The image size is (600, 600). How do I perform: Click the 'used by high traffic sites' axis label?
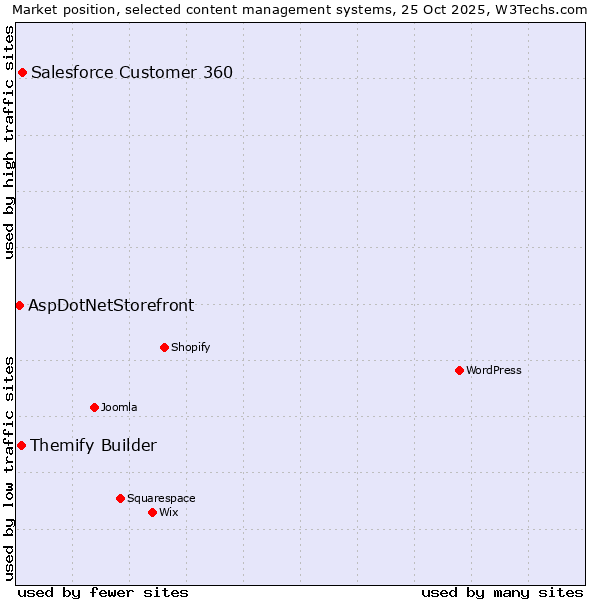coord(9,141)
